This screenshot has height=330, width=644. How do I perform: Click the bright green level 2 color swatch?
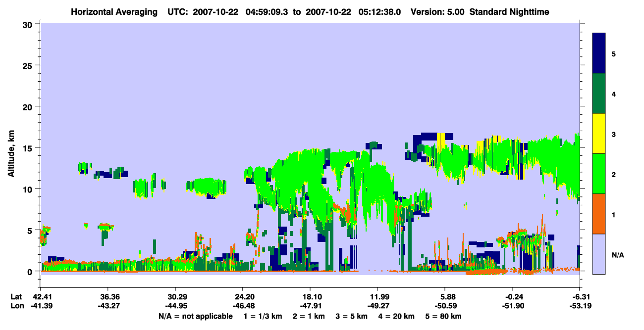(x=599, y=174)
